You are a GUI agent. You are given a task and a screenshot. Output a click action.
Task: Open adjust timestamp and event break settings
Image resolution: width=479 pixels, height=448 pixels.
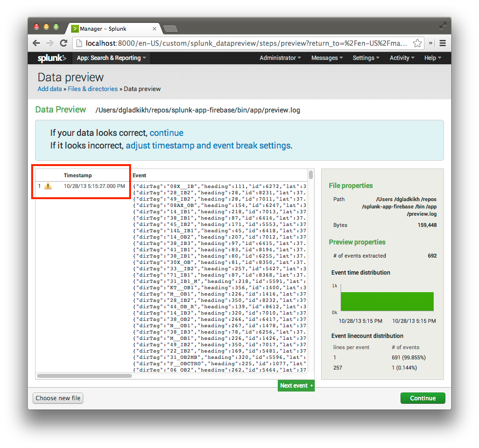coord(208,146)
